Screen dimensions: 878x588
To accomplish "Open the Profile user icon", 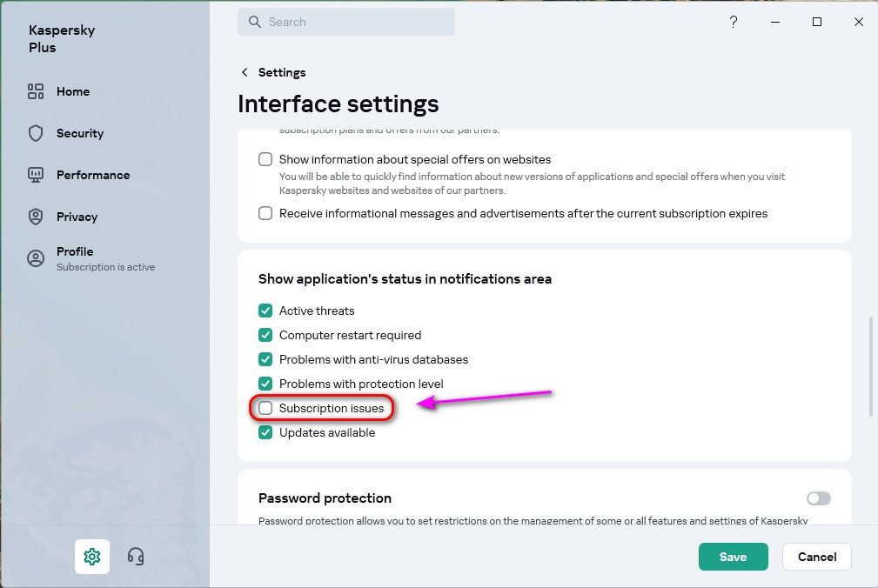I will click(36, 258).
